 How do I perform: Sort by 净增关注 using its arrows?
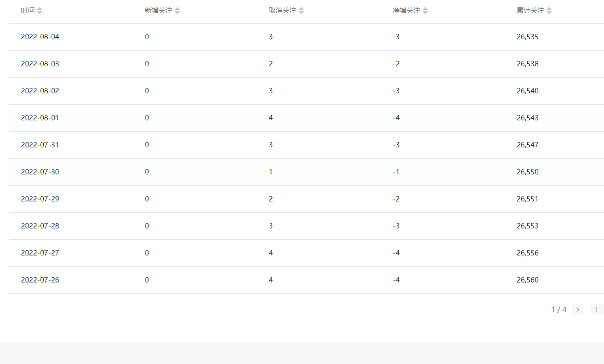point(425,11)
